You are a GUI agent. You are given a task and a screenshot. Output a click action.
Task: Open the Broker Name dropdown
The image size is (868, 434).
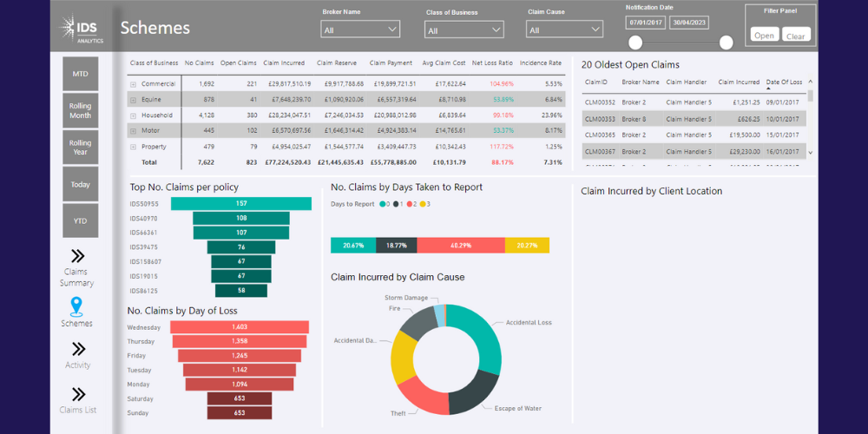coord(360,30)
